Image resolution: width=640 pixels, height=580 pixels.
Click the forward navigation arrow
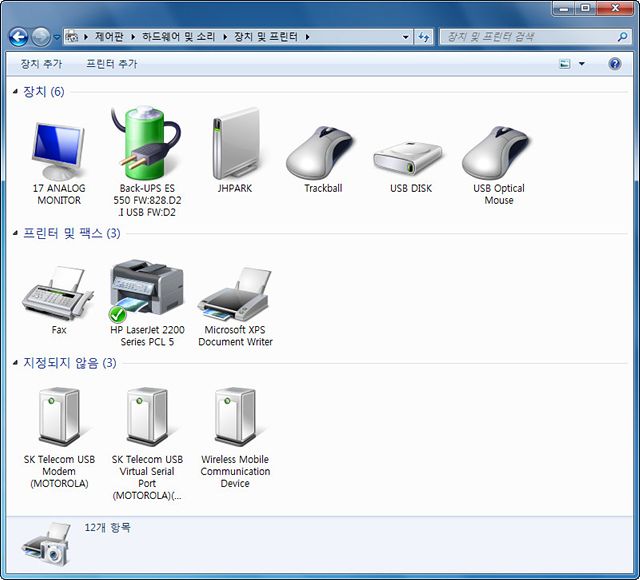41,37
